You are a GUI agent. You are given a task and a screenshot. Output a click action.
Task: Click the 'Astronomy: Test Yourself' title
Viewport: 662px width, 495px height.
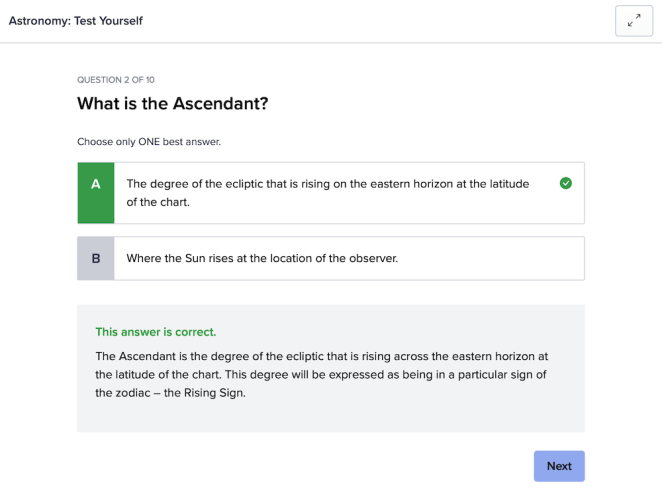76,21
